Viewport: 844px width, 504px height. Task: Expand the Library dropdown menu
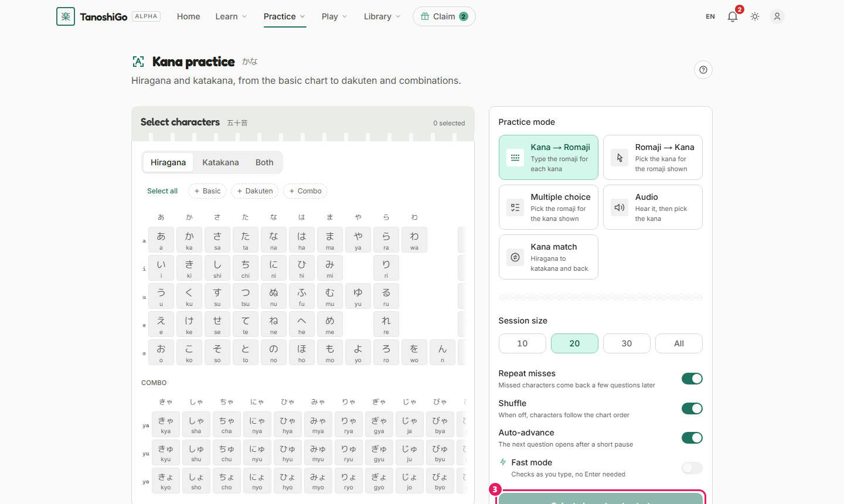tap(382, 16)
